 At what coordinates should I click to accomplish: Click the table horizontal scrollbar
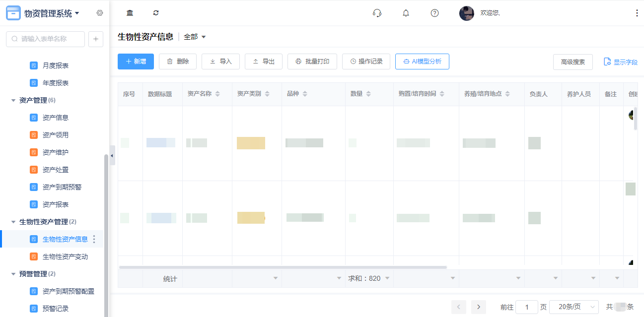283,267
